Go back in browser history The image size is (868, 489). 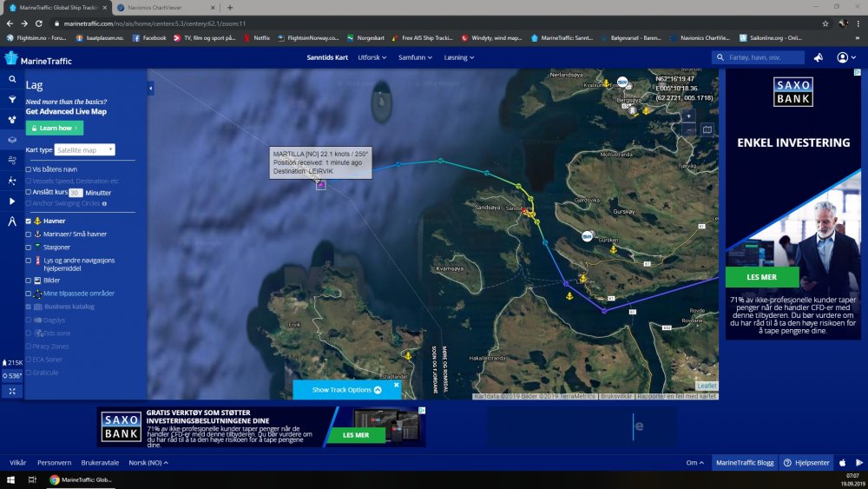pyautogui.click(x=10, y=23)
